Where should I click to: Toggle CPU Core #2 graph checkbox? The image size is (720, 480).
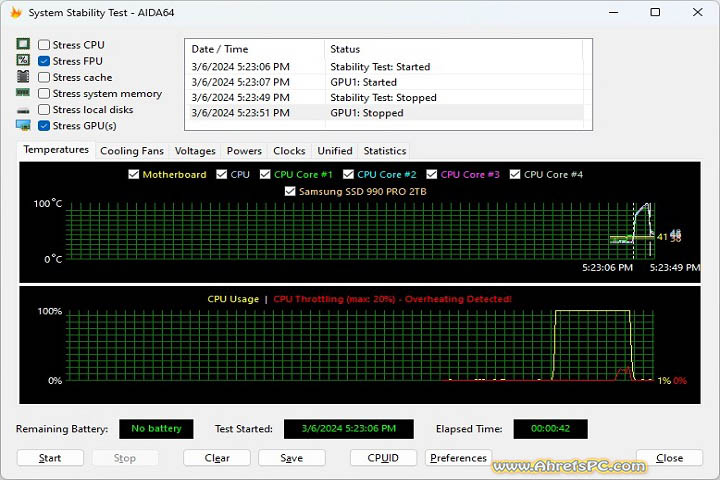point(348,174)
